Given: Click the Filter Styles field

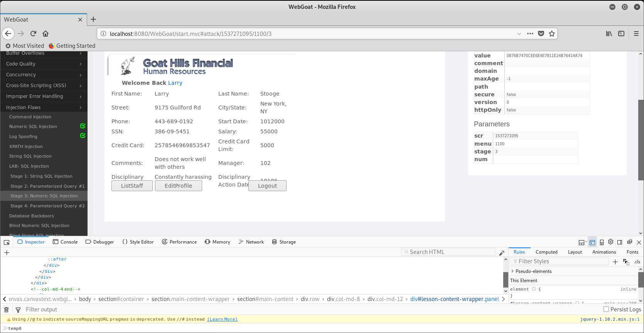Looking at the screenshot, I should tap(560, 261).
